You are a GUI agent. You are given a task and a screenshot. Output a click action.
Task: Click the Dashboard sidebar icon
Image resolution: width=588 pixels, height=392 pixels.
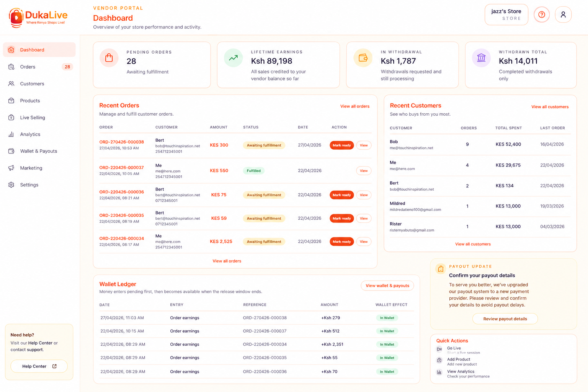point(11,50)
